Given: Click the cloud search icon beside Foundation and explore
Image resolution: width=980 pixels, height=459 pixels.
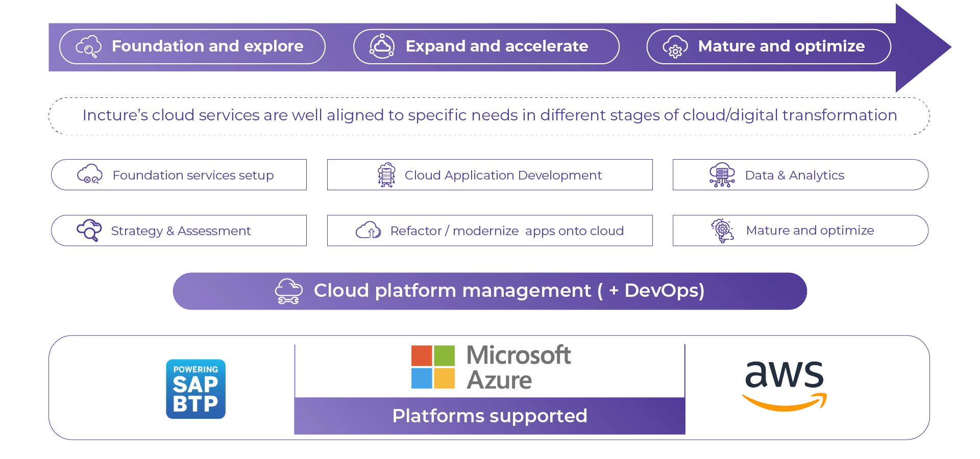Looking at the screenshot, I should [x=88, y=47].
